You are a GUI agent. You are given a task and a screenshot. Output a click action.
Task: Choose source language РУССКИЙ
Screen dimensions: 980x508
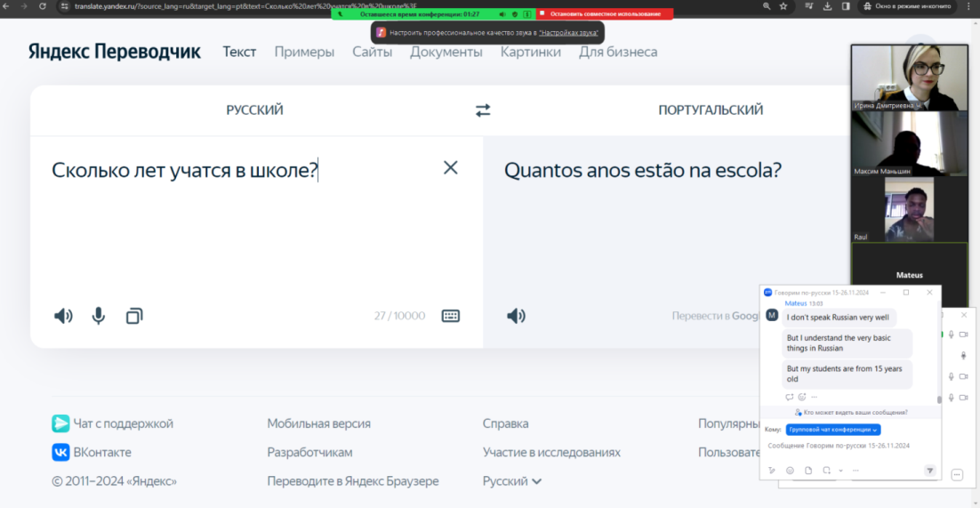(x=255, y=110)
